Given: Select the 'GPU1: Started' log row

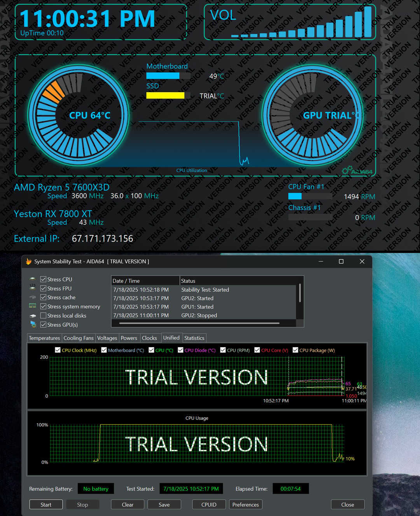Looking at the screenshot, I should 204,307.
